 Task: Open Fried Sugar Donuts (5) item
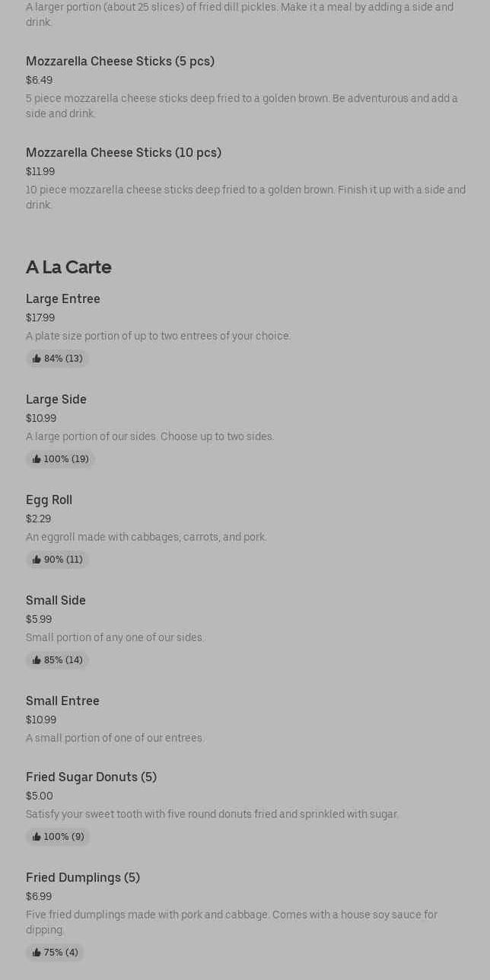[x=91, y=777]
